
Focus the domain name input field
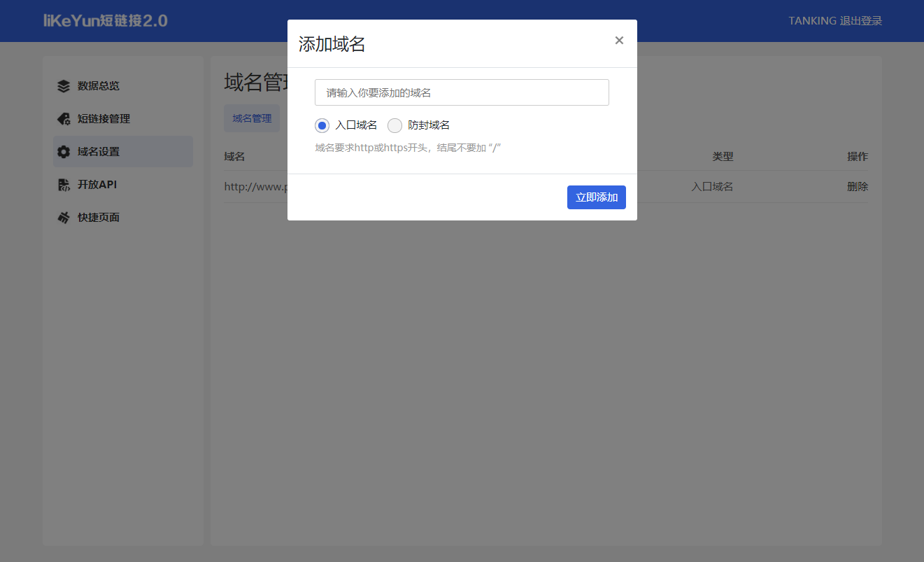pos(462,92)
